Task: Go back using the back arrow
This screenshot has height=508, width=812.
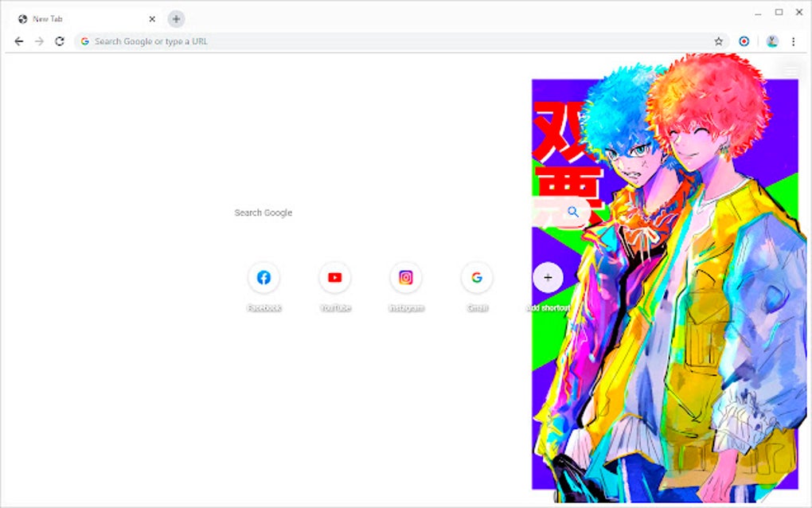Action: click(19, 41)
